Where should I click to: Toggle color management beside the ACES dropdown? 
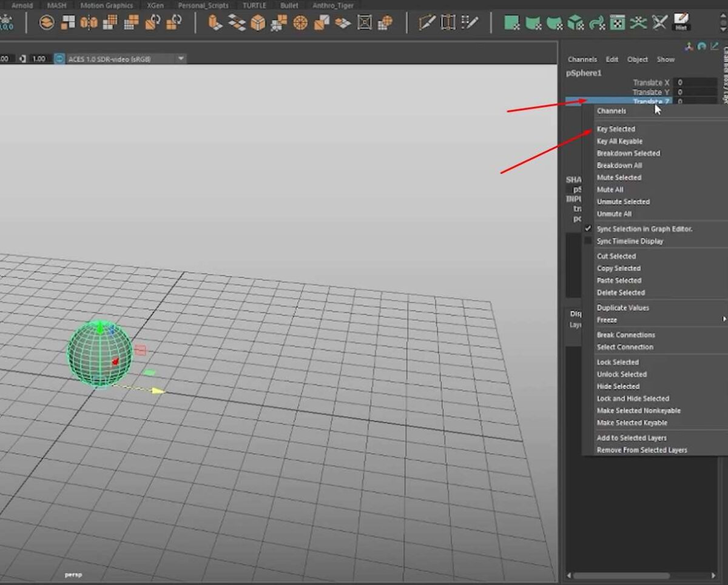(59, 59)
